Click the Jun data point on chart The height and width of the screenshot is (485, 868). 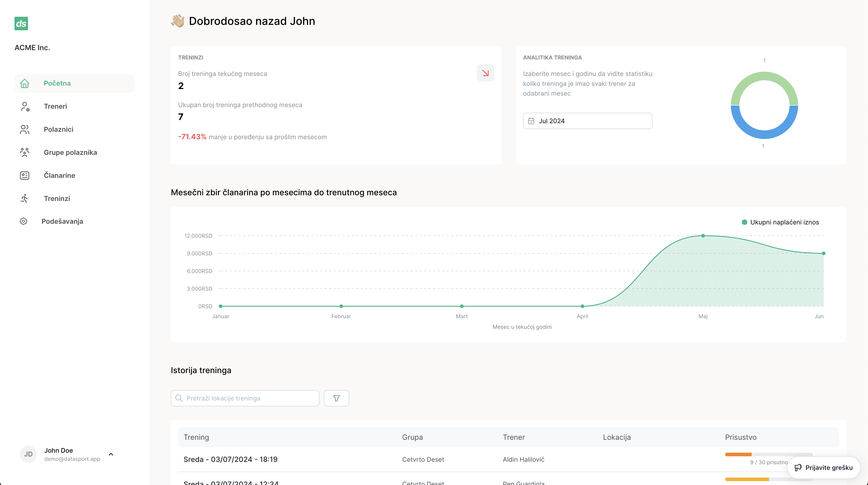[x=823, y=253]
